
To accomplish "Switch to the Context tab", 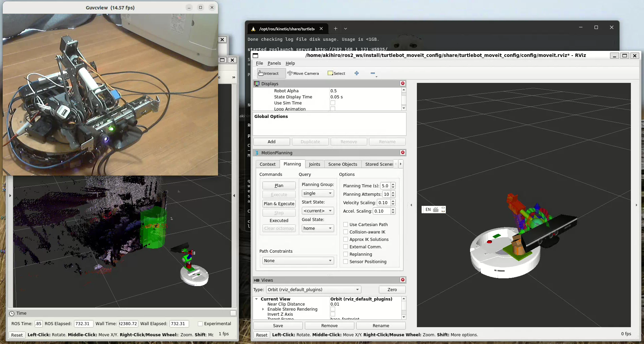I will coord(267,164).
